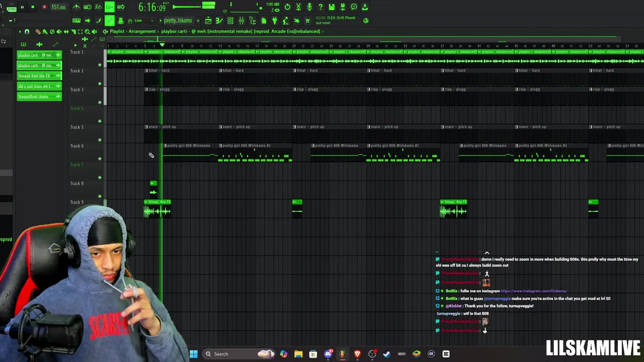Open the audio editor scissors icon
644x362 pixels.
click(298, 7)
